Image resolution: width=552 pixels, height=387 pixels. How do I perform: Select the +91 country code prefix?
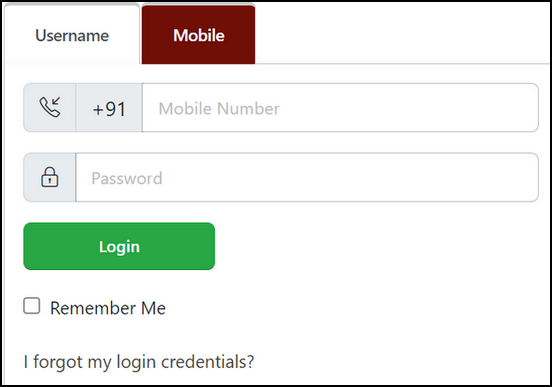click(109, 108)
